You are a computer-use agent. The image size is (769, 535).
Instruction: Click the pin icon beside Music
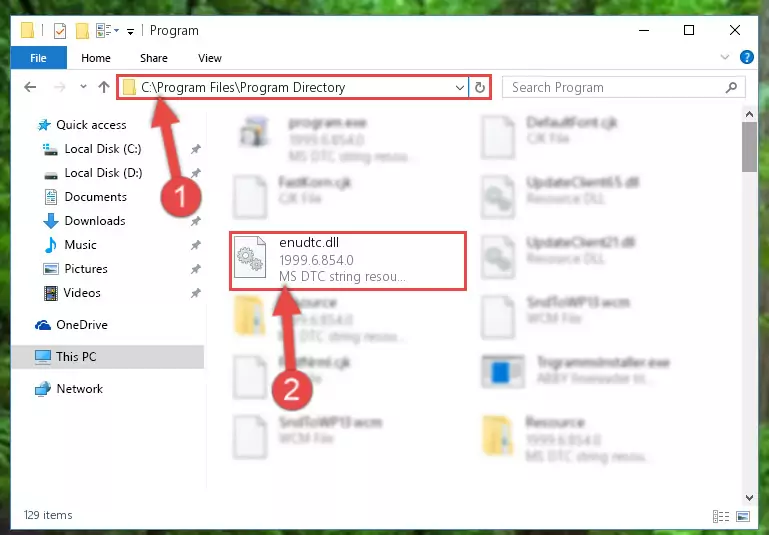196,245
